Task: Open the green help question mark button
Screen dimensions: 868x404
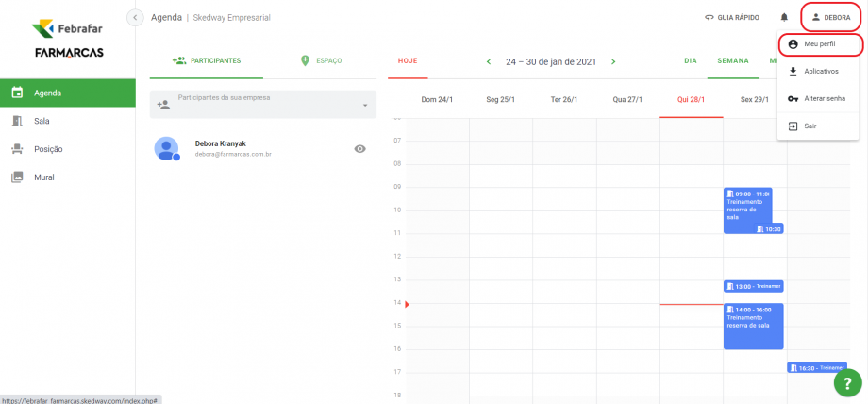Action: coord(847,382)
